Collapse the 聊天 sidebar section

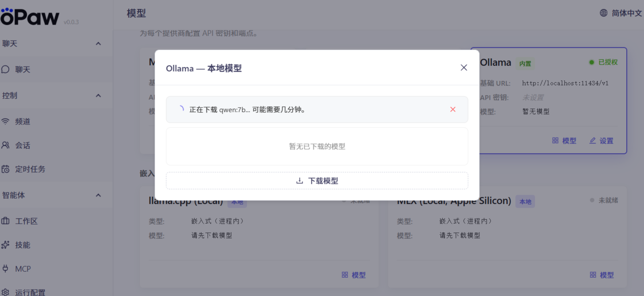point(98,44)
